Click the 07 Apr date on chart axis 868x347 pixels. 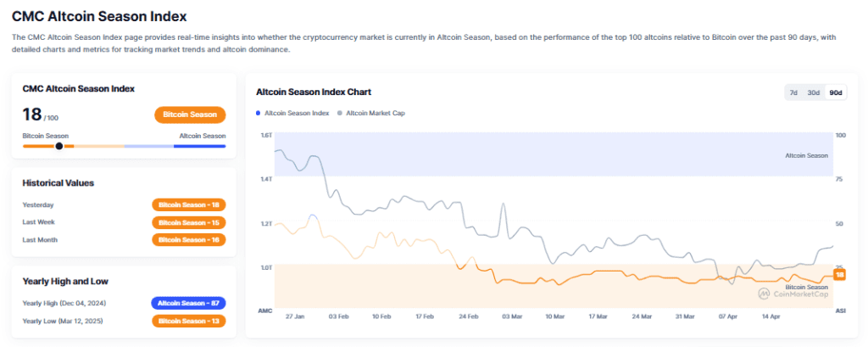click(728, 316)
